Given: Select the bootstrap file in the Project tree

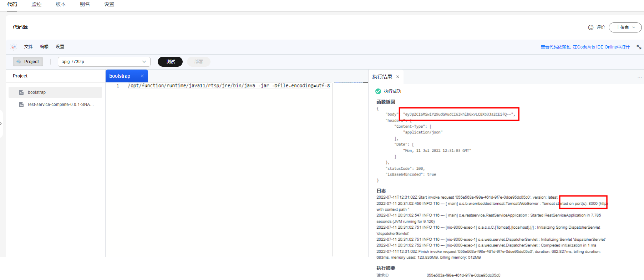Looking at the screenshot, I should pos(37,92).
